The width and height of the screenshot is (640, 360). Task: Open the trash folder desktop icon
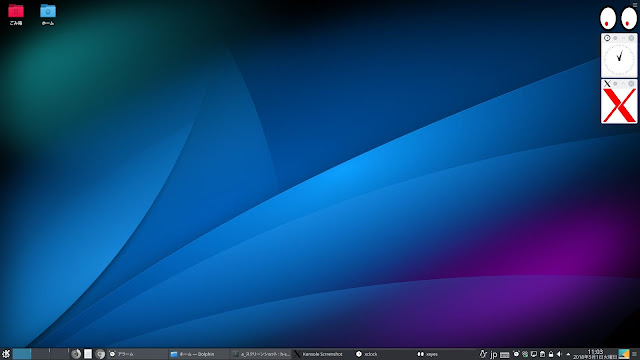[x=16, y=14]
